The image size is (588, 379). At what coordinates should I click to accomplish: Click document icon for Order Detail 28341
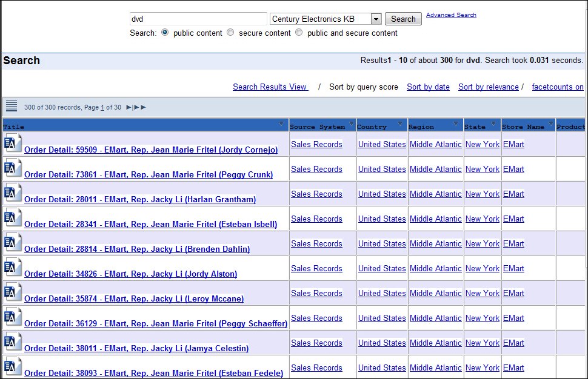coord(12,217)
